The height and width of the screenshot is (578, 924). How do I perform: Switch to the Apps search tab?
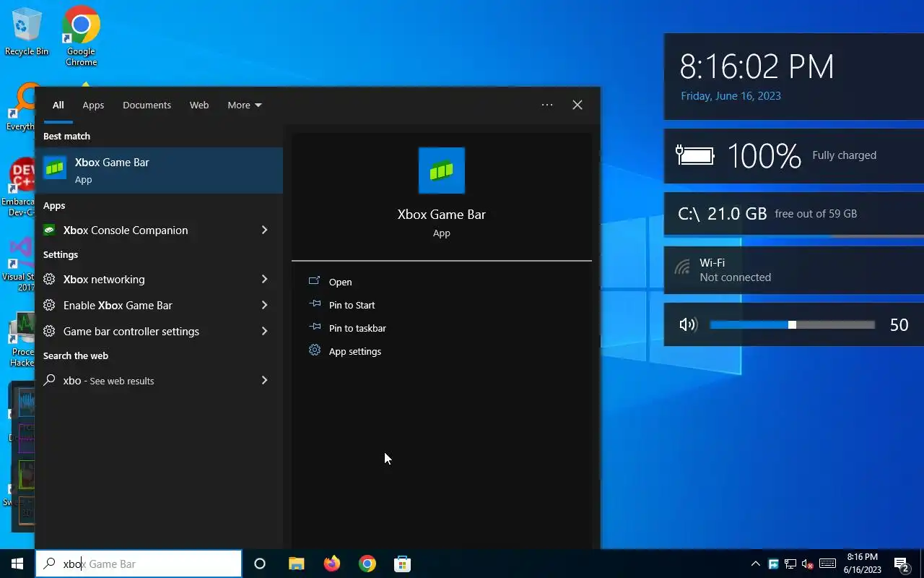(x=93, y=105)
